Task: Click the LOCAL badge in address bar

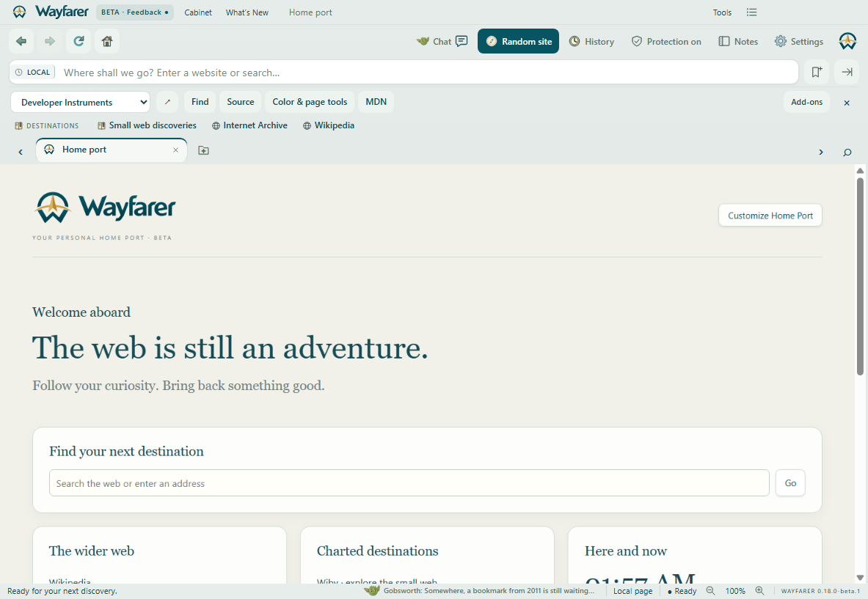Action: pos(33,72)
